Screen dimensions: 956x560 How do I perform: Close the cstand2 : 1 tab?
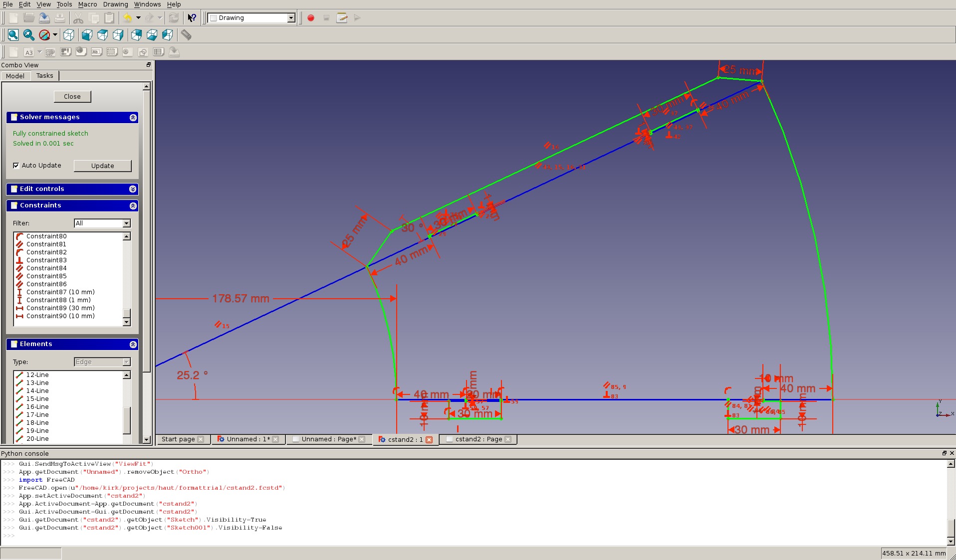(x=429, y=440)
